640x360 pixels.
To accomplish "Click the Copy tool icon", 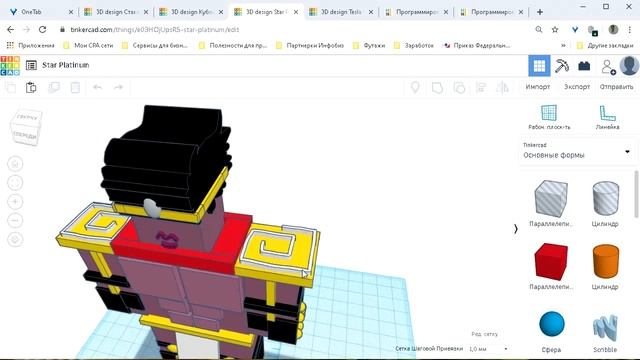I will (11, 87).
